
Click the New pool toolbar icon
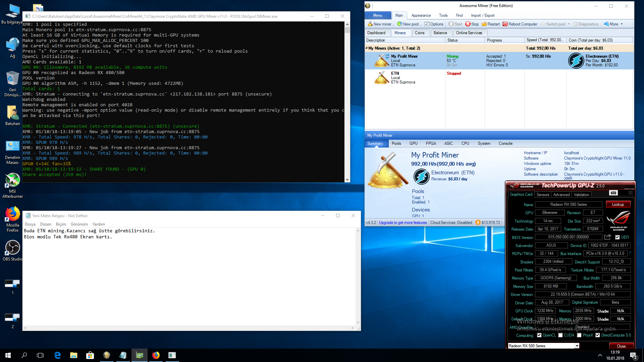pos(400,24)
